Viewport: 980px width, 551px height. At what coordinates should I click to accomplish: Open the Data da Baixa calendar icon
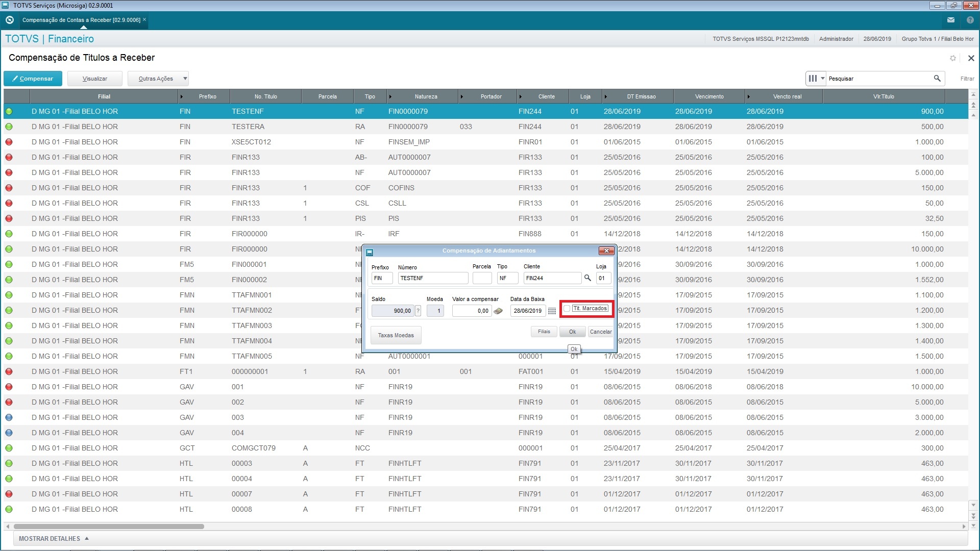coord(552,311)
